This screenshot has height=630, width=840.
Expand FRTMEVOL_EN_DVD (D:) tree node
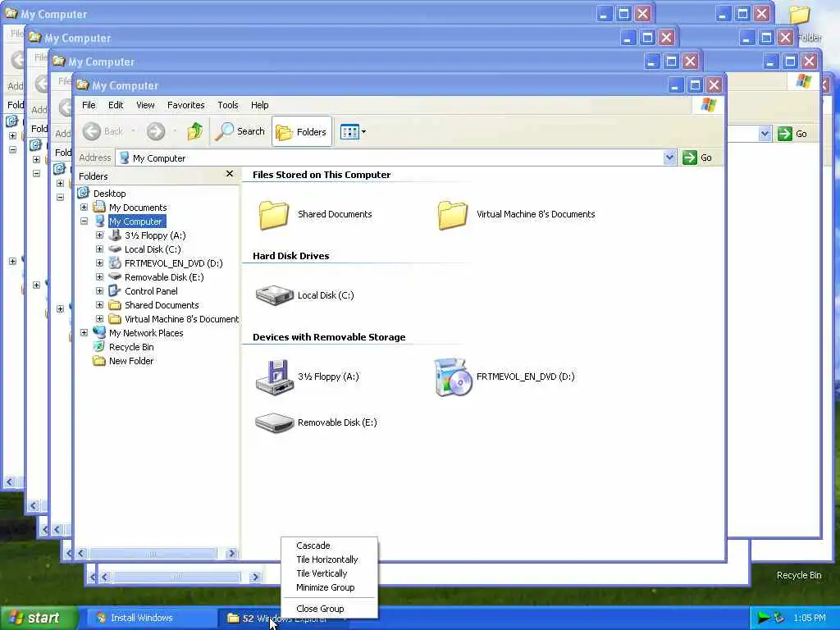click(99, 263)
